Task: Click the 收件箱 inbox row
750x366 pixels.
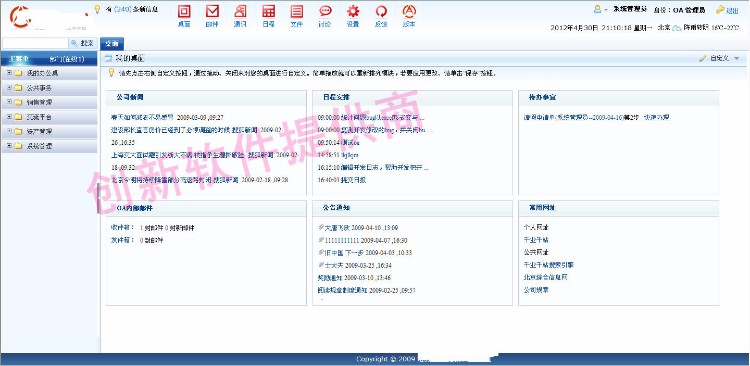Action: [x=152, y=228]
